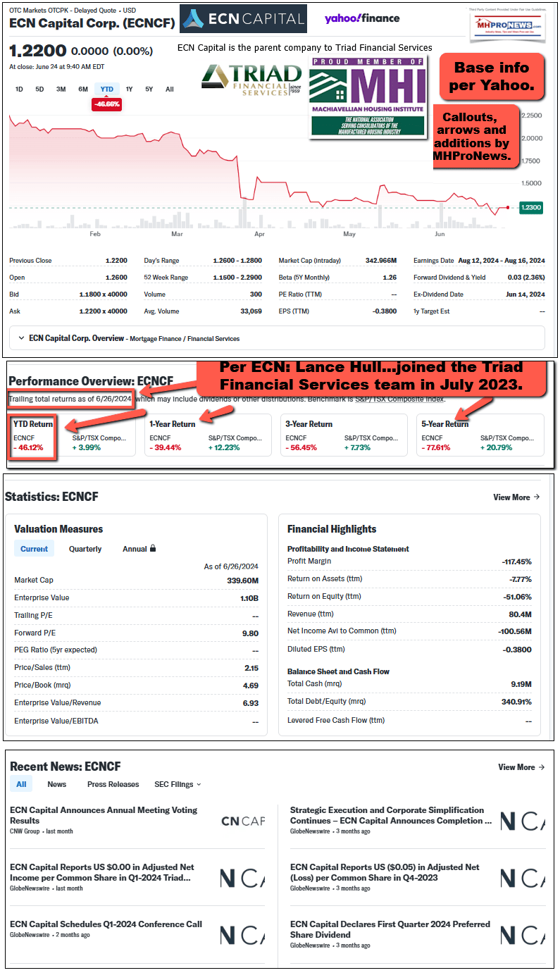This screenshot has width=560, height=980.
Task: Open Strategic Execution and Corporate Simplification article
Action: (391, 815)
